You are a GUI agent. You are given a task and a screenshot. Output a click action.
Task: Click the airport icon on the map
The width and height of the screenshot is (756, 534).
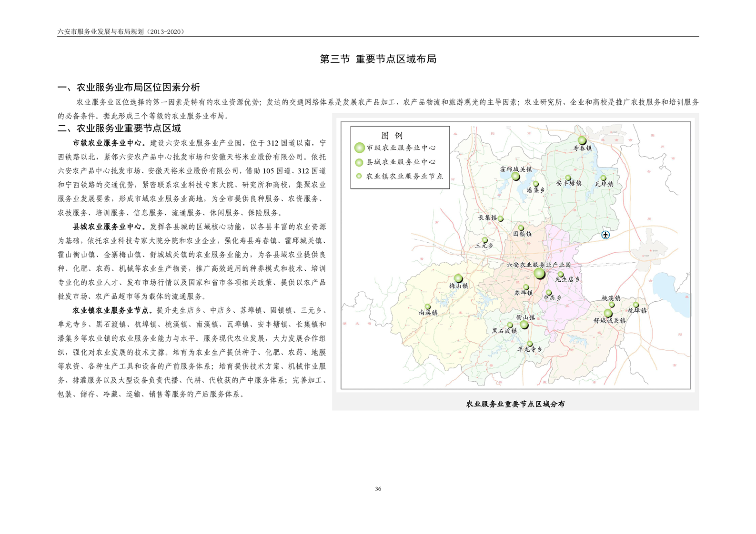click(605, 235)
